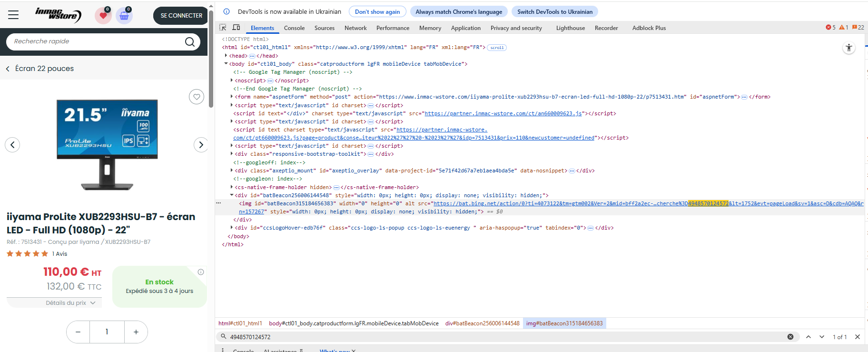Viewport: 868px width, 352px height.
Task: Click the inmac wstore logo
Action: point(58,15)
